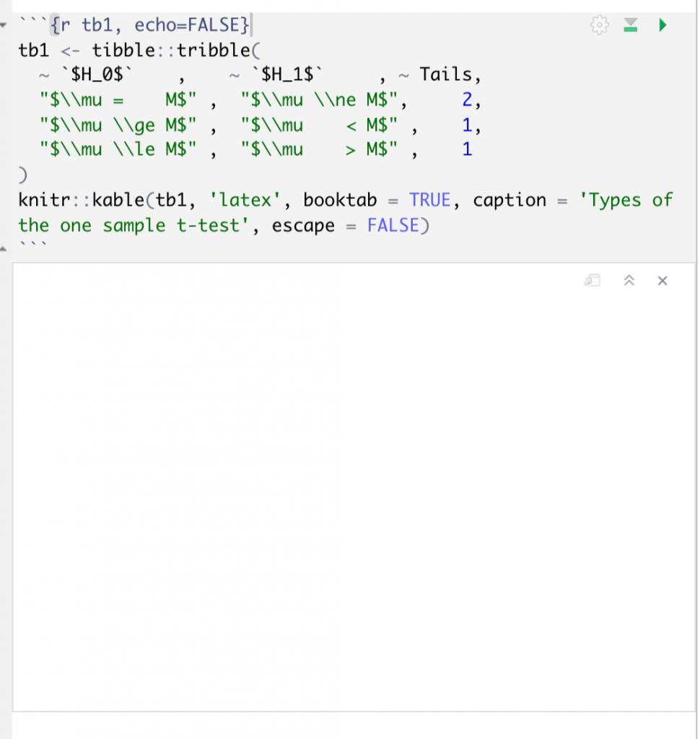Click the 'latex' format argument
The height and width of the screenshot is (739, 700).
pos(250,200)
